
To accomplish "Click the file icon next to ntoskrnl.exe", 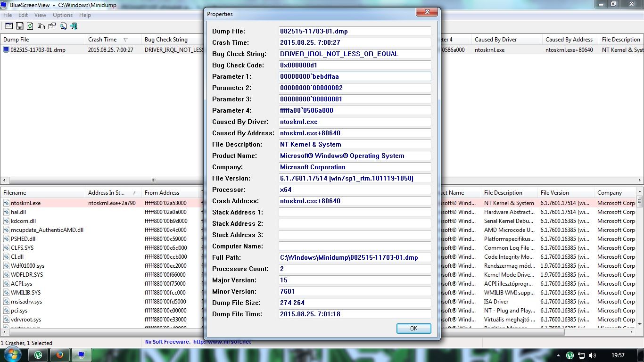I will [6, 203].
